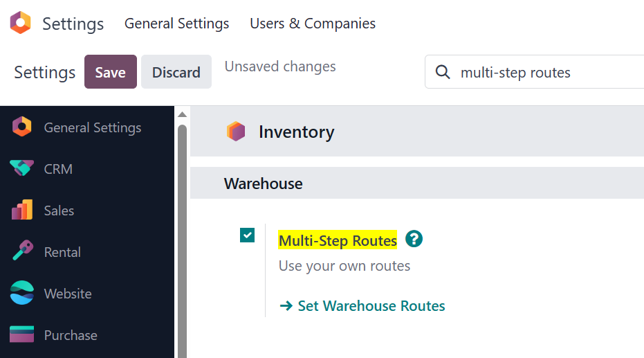Click the Odoo Settings app logo
644x358 pixels.
pyautogui.click(x=21, y=23)
